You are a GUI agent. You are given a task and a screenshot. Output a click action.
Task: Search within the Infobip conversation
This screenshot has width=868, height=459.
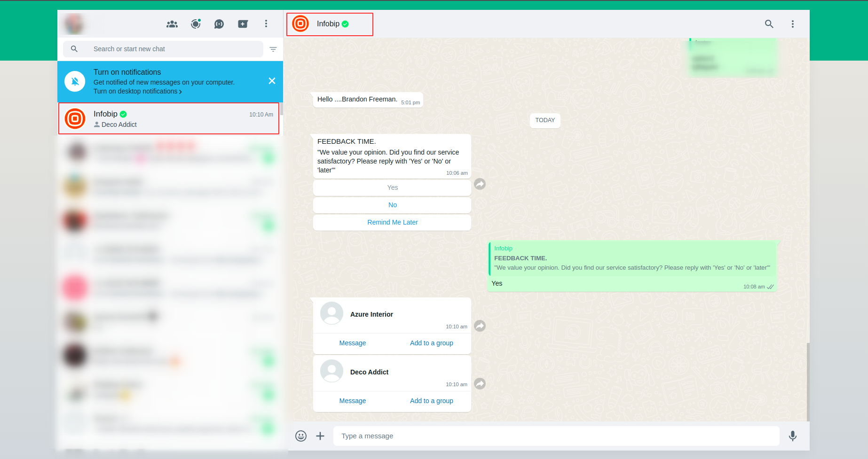click(769, 24)
